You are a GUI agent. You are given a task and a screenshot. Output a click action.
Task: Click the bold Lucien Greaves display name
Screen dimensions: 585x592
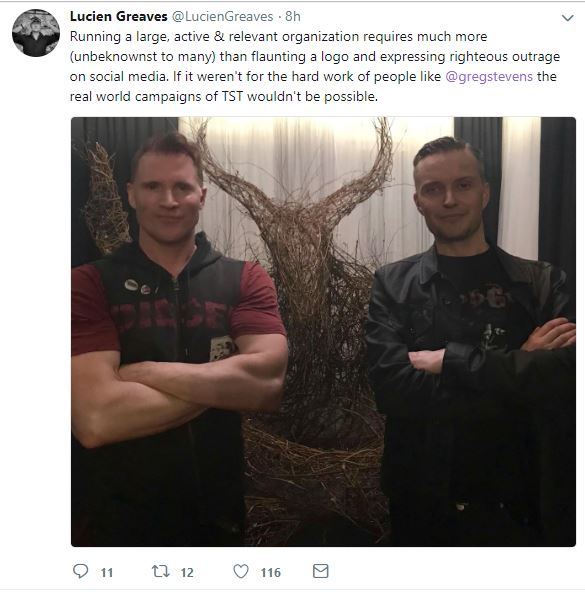pyautogui.click(x=119, y=16)
